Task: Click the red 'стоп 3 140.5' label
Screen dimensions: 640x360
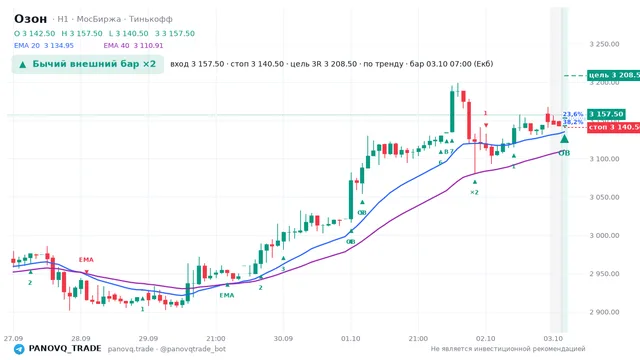Action: coord(613,127)
